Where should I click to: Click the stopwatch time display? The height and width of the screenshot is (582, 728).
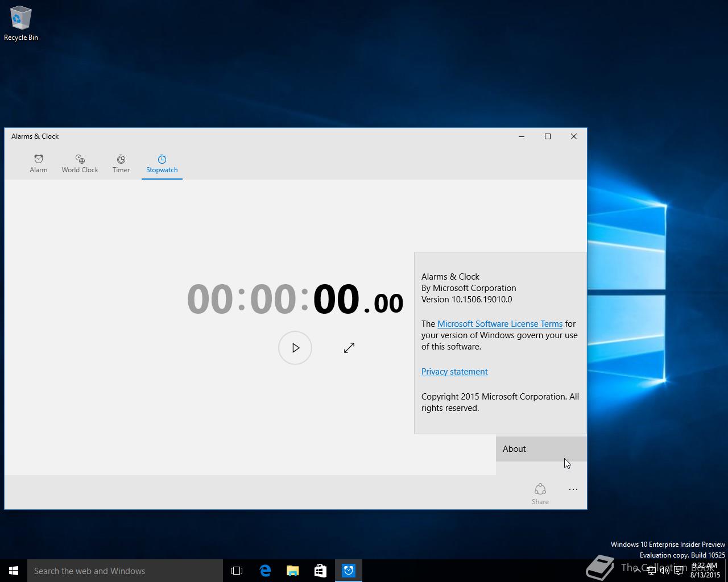(295, 299)
